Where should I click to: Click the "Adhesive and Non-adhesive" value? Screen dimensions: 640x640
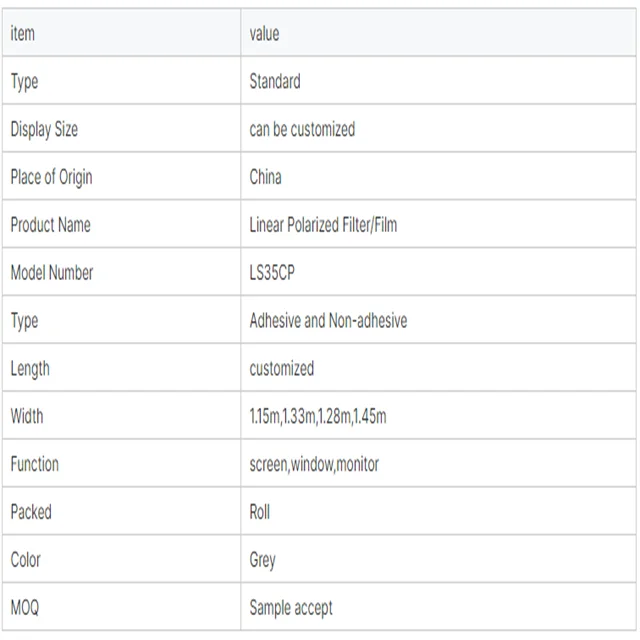(328, 321)
